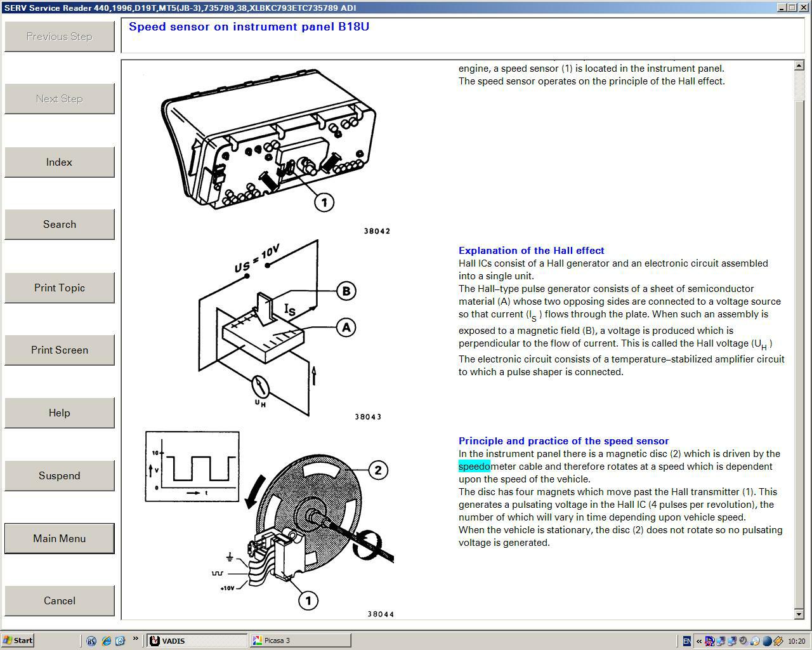The image size is (812, 650).
Task: Click callout label A on Hall diagram
Action: point(346,328)
